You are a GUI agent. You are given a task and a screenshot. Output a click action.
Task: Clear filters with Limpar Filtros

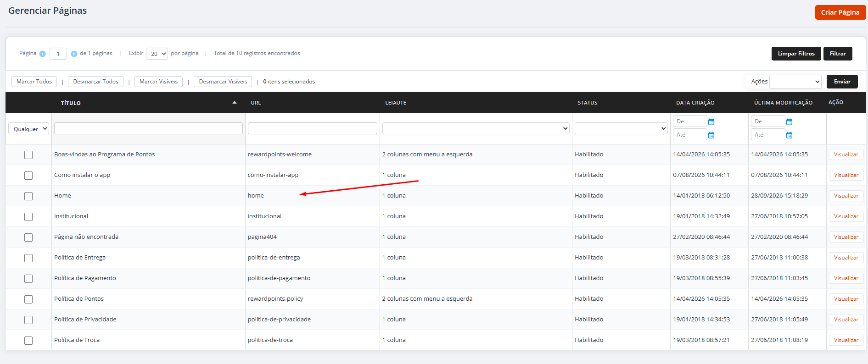click(796, 54)
